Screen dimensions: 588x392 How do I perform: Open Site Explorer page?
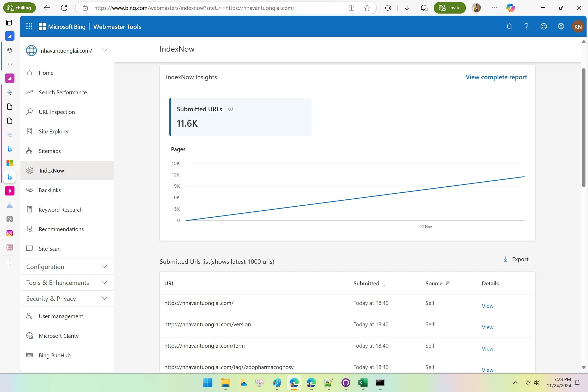click(67, 131)
